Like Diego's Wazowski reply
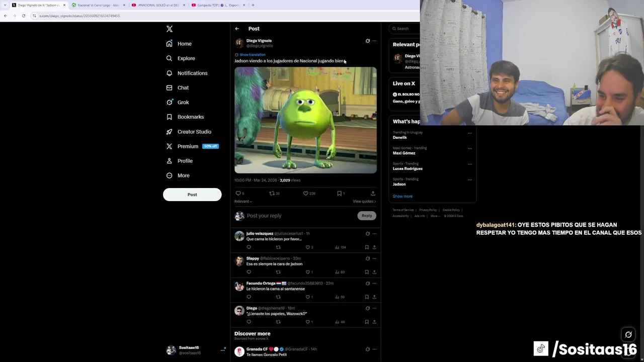This screenshot has width=644, height=362. 308,322
